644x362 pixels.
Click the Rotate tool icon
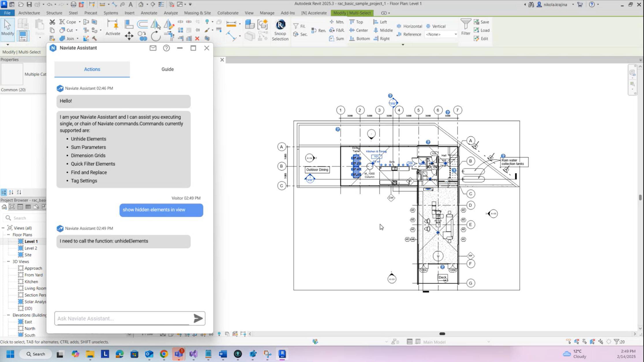(156, 36)
